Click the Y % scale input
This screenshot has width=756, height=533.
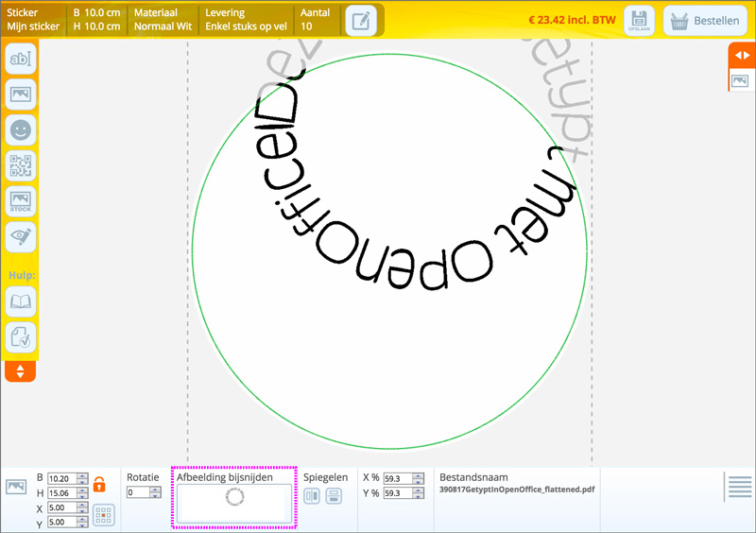(x=398, y=493)
